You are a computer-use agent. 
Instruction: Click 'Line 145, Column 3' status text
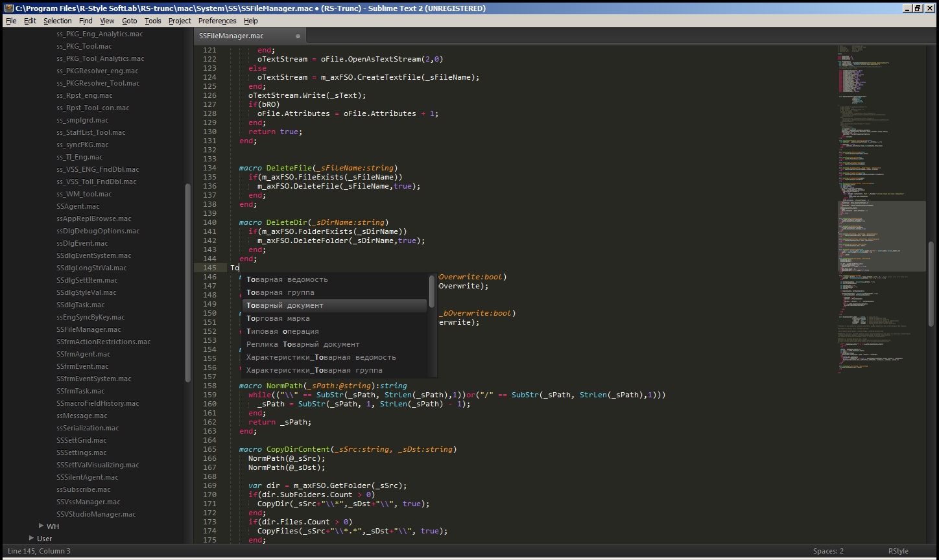pyautogui.click(x=39, y=551)
